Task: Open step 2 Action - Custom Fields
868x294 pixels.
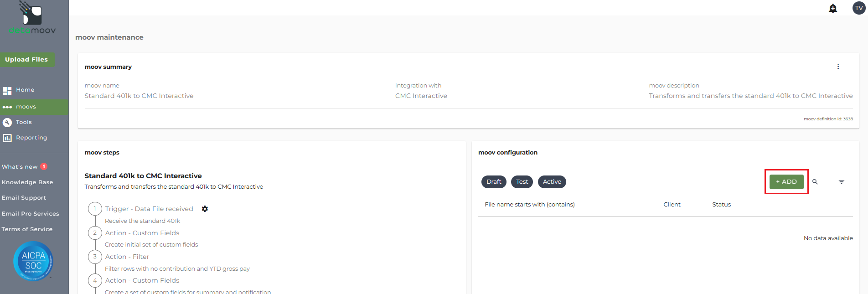Action: click(142, 233)
